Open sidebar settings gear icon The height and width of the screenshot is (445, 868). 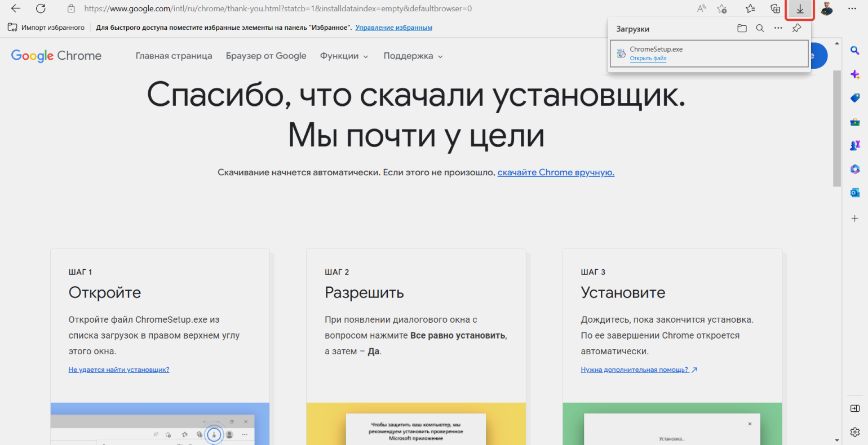pyautogui.click(x=855, y=433)
